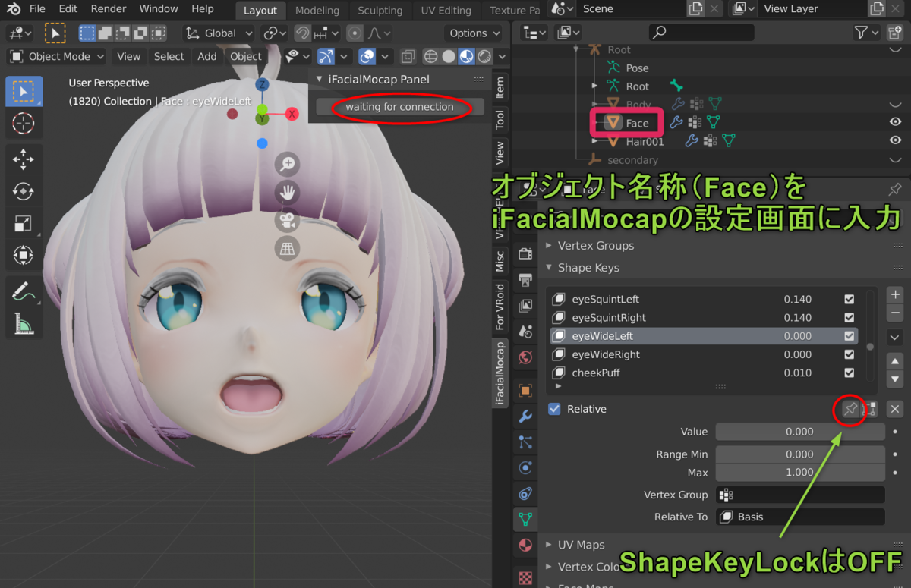This screenshot has height=588, width=911.
Task: Select the Select Box tool in left toolbar
Action: pyautogui.click(x=24, y=92)
